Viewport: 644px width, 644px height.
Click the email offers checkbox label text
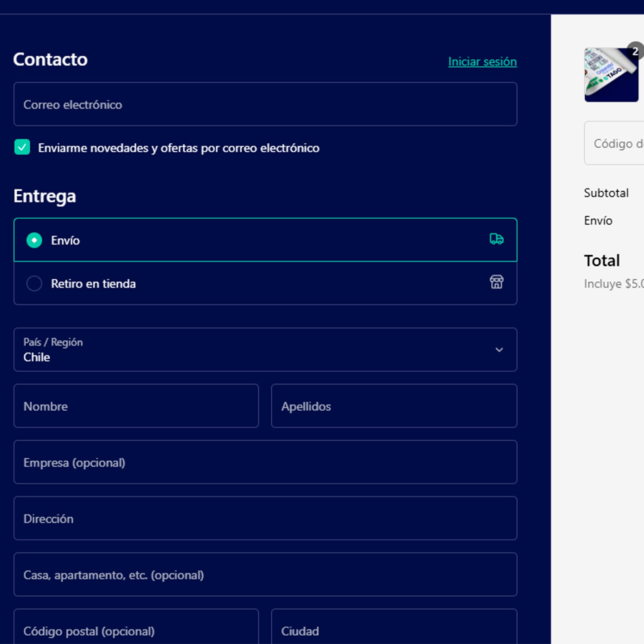click(178, 148)
